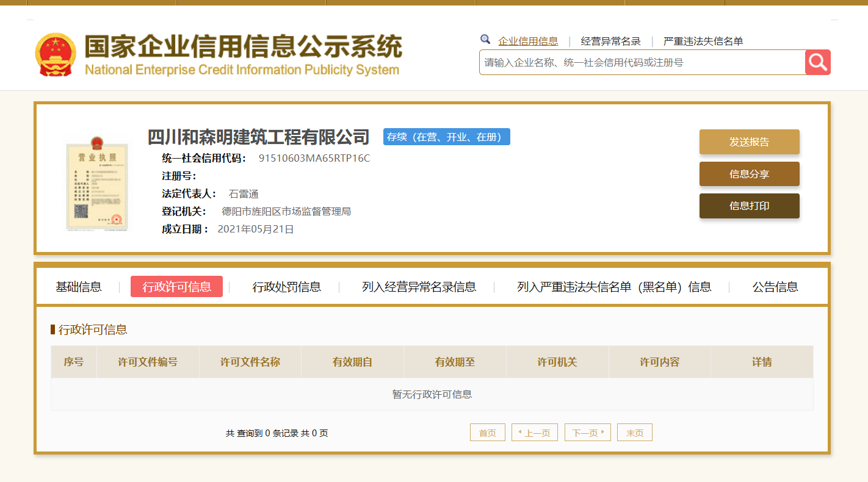Switch to the 基础信息 tab
The width and height of the screenshot is (868, 482).
coord(79,287)
